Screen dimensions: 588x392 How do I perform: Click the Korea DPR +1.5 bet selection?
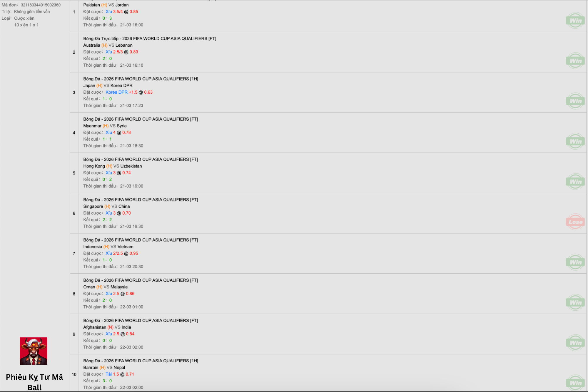point(121,92)
